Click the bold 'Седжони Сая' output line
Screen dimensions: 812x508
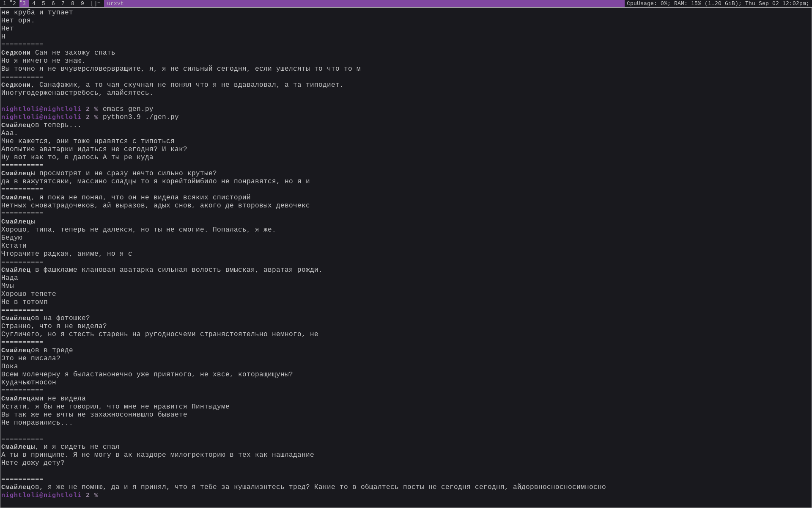pos(58,53)
